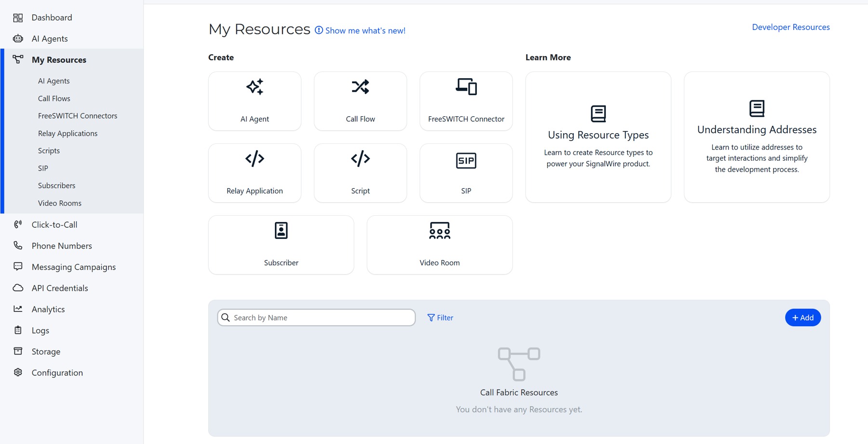Click the Video Room people icon
This screenshot has width=868, height=444.
(x=440, y=231)
